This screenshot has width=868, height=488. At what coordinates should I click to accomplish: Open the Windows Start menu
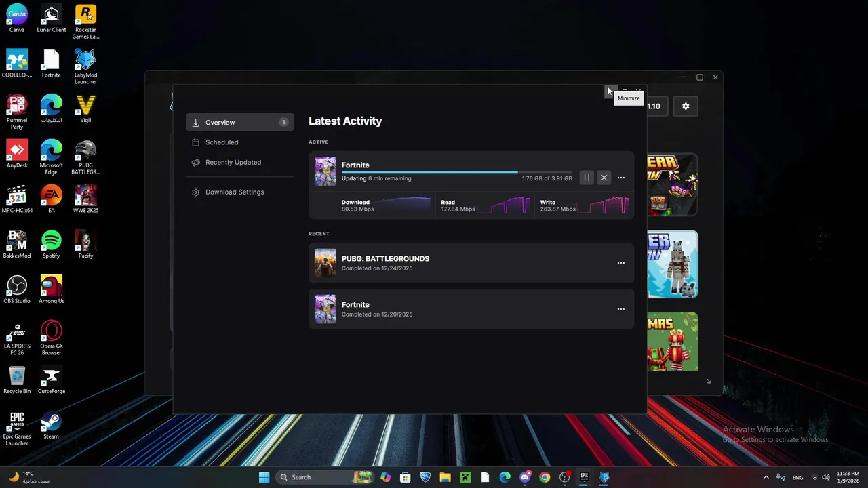tap(264, 477)
